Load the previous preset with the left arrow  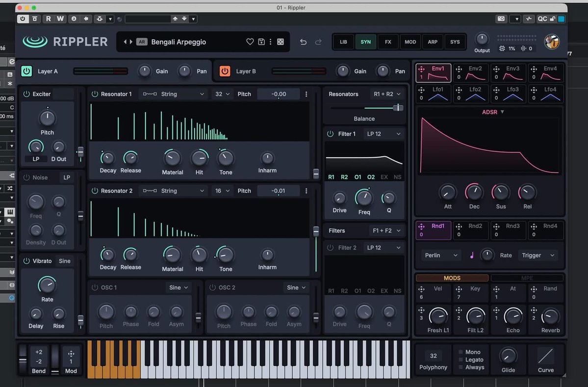(x=125, y=42)
